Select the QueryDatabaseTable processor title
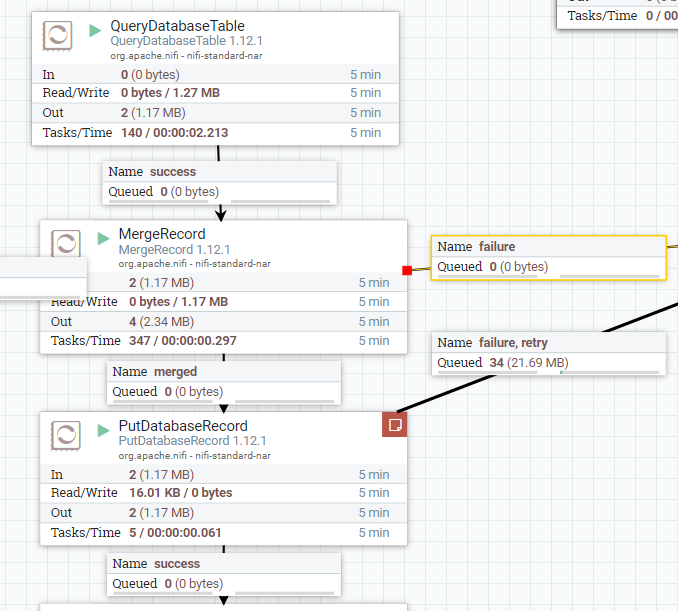 178,26
